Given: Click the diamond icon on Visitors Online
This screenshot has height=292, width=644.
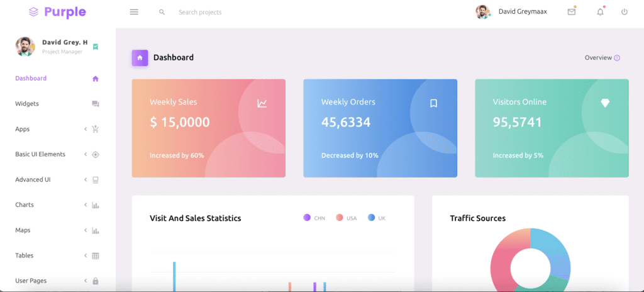Looking at the screenshot, I should (x=605, y=103).
